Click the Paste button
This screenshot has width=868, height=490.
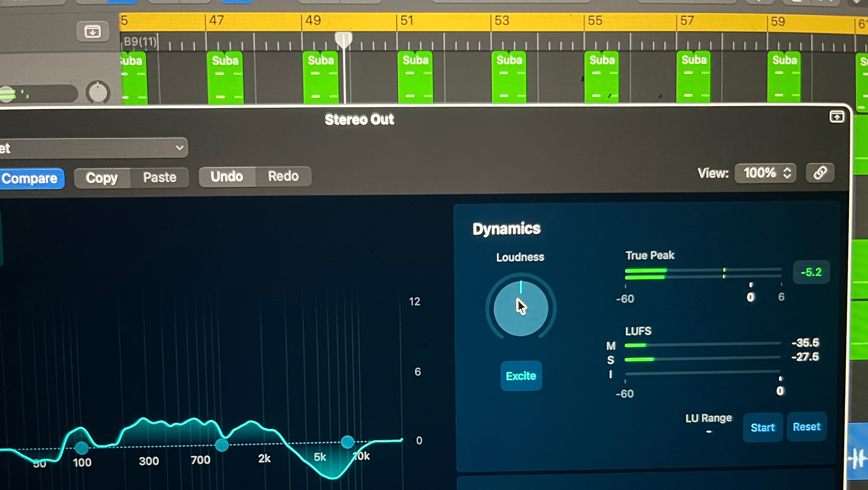click(160, 177)
